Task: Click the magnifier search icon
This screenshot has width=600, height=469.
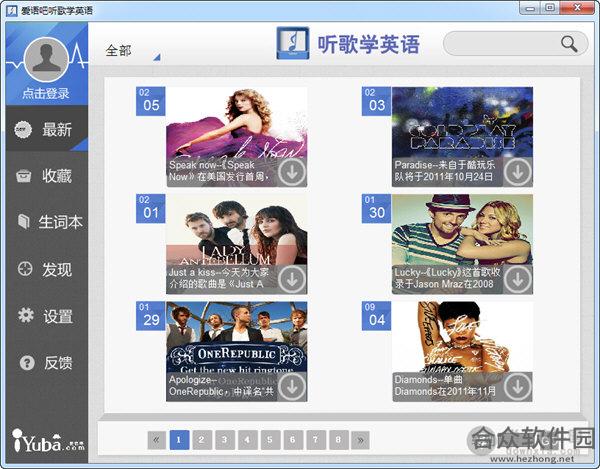Action: (569, 44)
